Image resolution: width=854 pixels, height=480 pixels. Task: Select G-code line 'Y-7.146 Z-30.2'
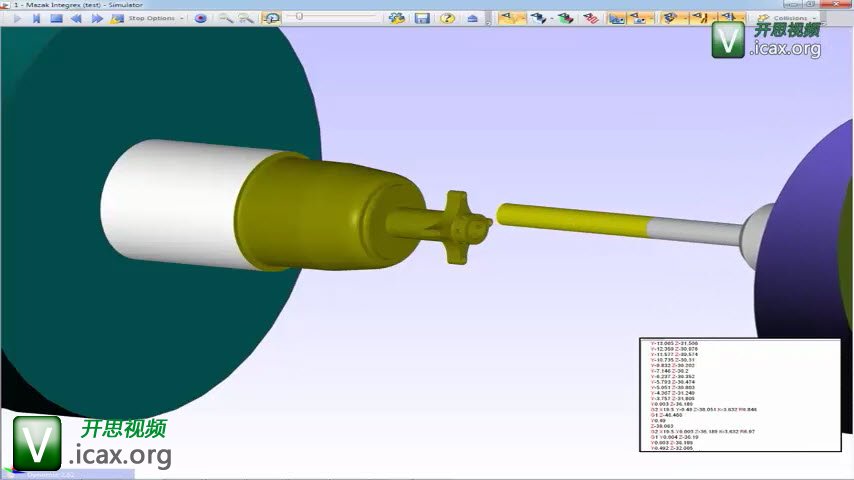(x=669, y=371)
